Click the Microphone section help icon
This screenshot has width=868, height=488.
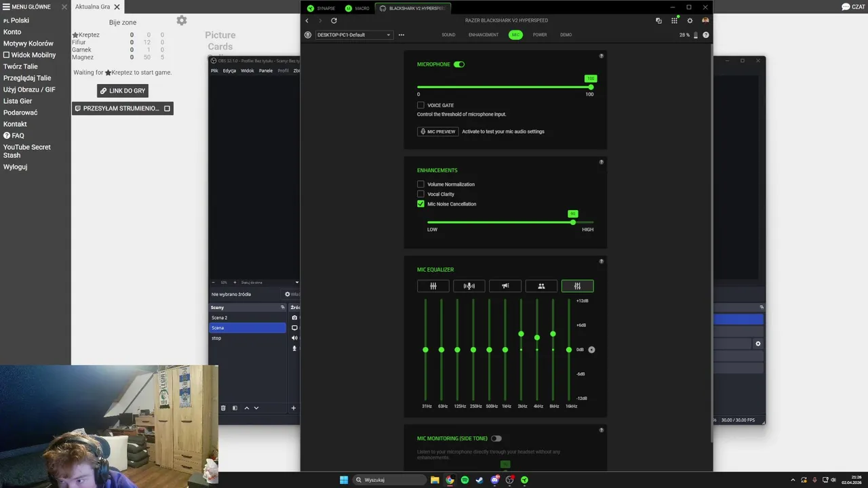(601, 56)
